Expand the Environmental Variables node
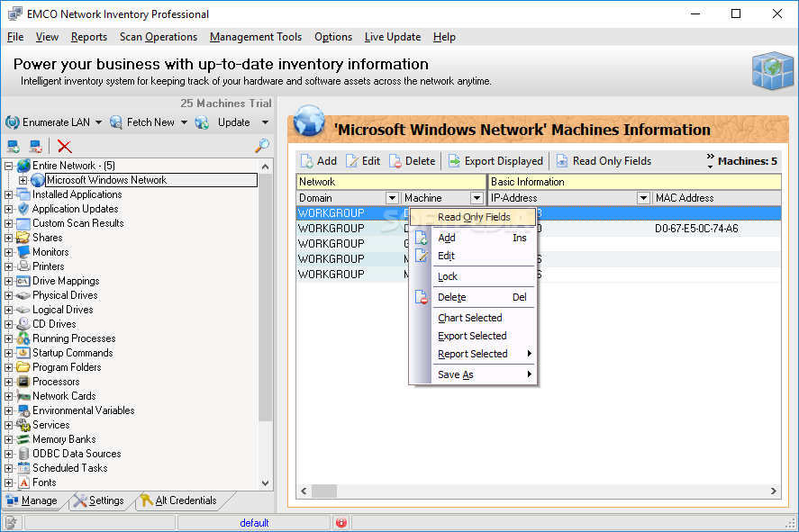Screen dimensions: 799x532 pos(9,410)
